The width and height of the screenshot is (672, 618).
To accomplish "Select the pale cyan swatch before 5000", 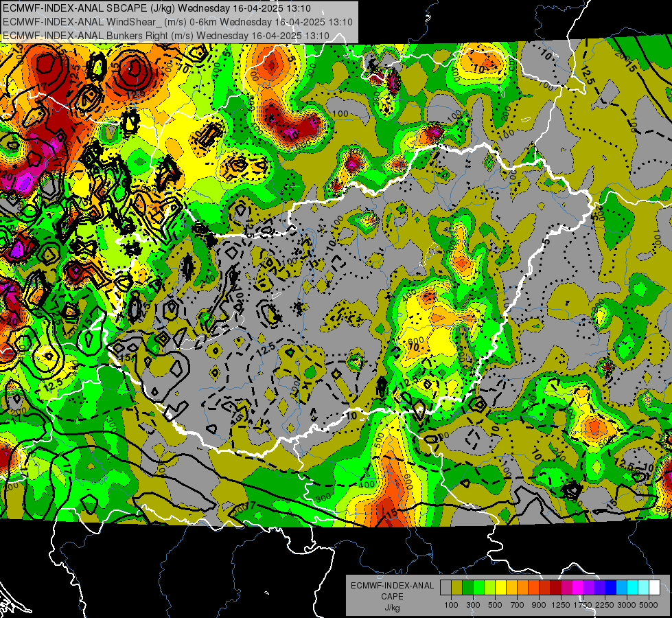I will pyautogui.click(x=643, y=587).
